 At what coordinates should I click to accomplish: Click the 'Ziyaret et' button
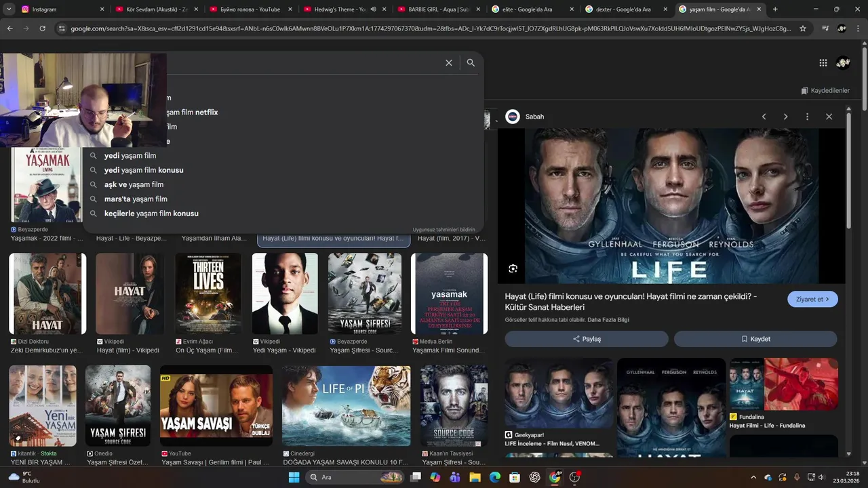point(812,299)
